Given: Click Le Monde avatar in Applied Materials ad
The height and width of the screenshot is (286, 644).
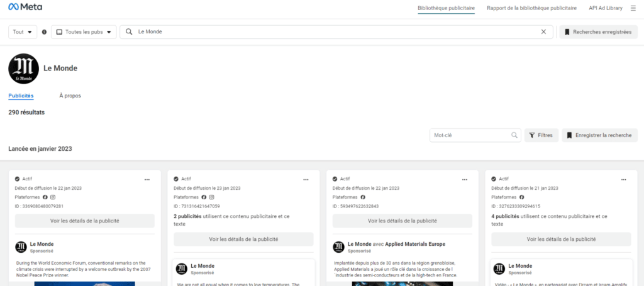Looking at the screenshot, I should [x=338, y=247].
